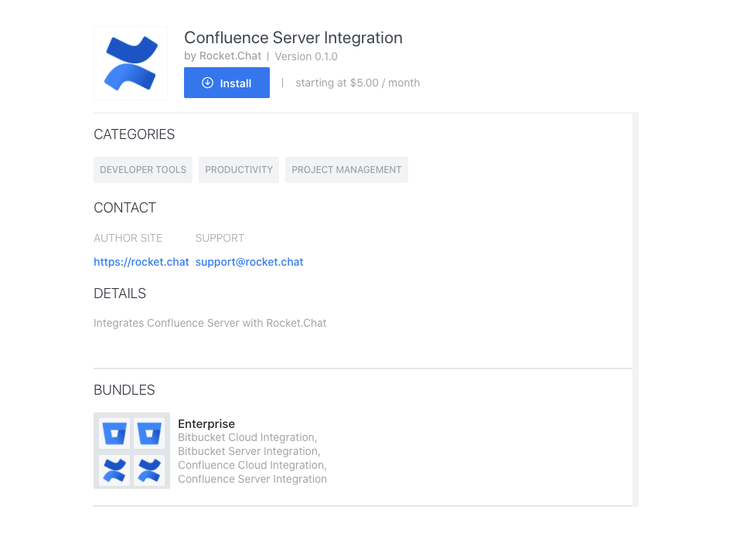
Task: Click the Enterprise bundle icon grid thumbnail
Action: click(131, 450)
